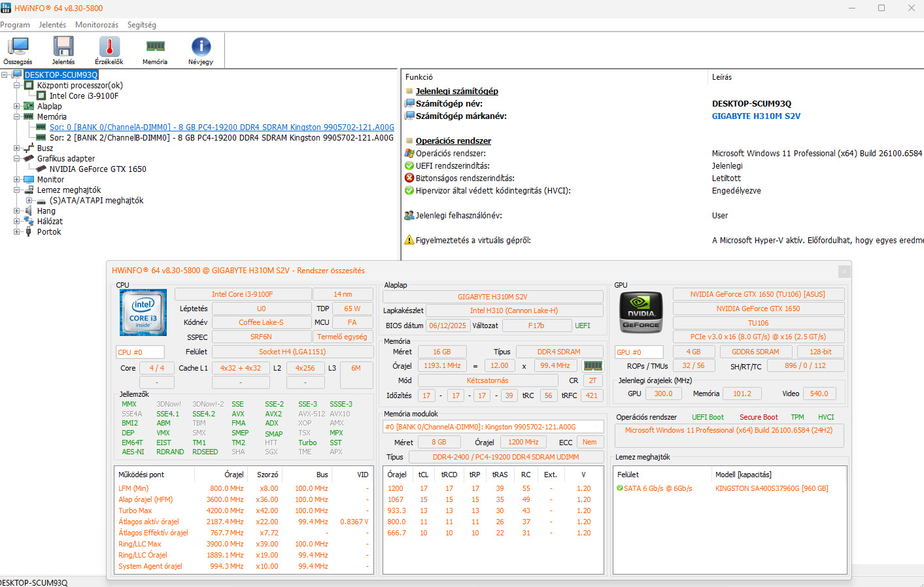Image resolution: width=924 pixels, height=587 pixels.
Task: Expand the (S)ATA/ATAPI meghajtók node
Action: click(29, 200)
